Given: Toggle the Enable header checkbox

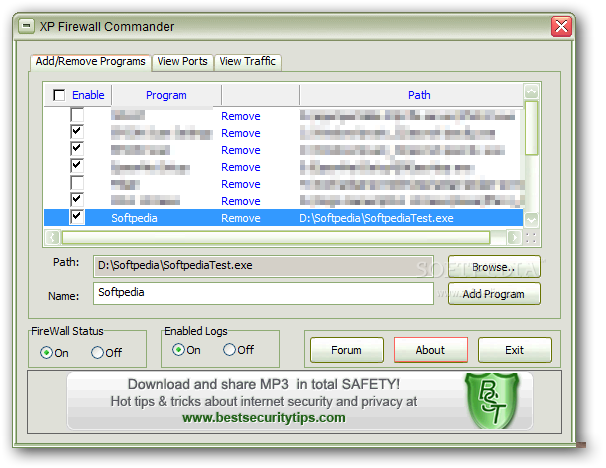Looking at the screenshot, I should click(59, 95).
